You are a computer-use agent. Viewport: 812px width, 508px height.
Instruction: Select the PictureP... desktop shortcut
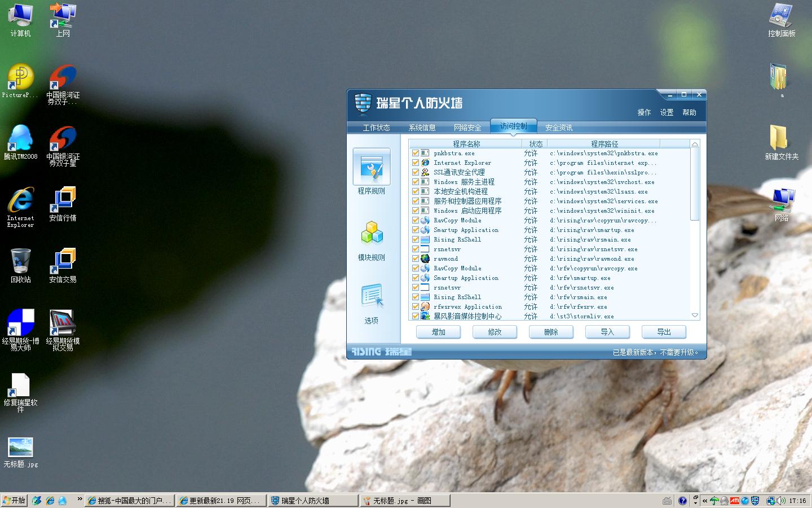point(20,81)
